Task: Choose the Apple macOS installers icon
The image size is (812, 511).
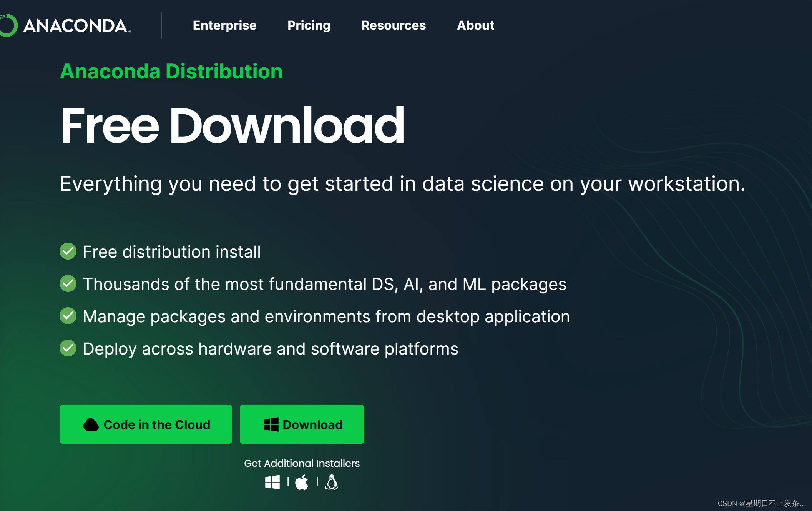Action: click(302, 482)
